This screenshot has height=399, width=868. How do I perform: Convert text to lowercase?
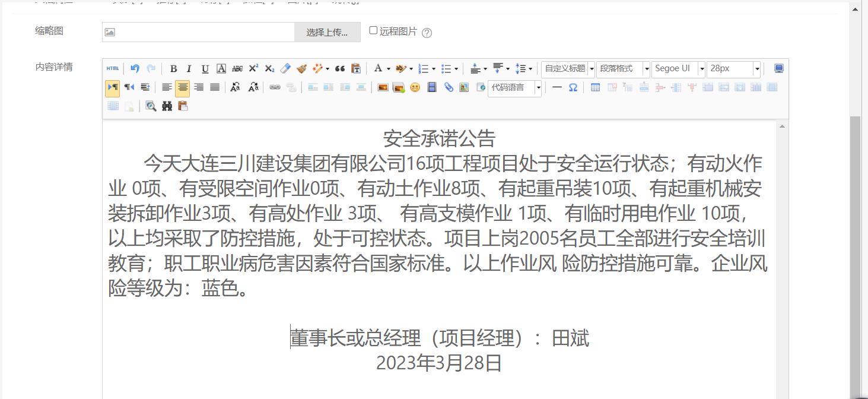click(x=253, y=88)
